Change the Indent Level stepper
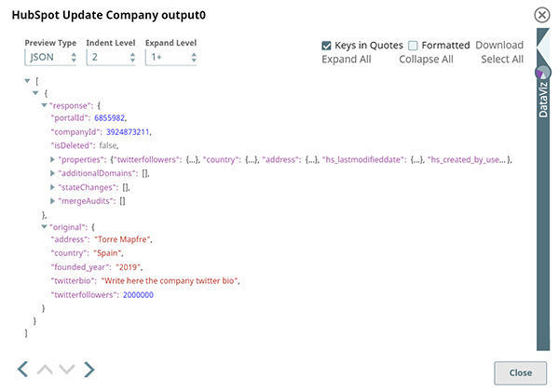Screen dimensions: 559x392 point(111,57)
